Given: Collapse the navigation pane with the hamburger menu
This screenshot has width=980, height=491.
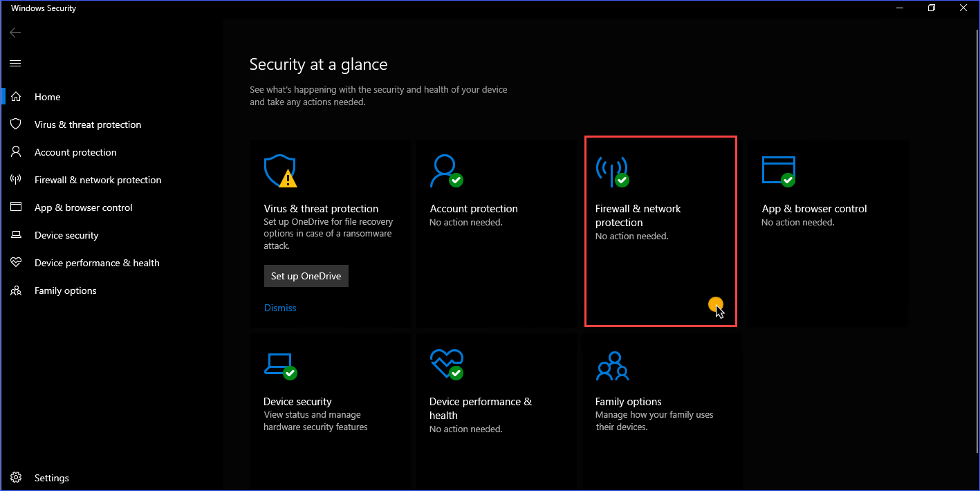Looking at the screenshot, I should (15, 63).
